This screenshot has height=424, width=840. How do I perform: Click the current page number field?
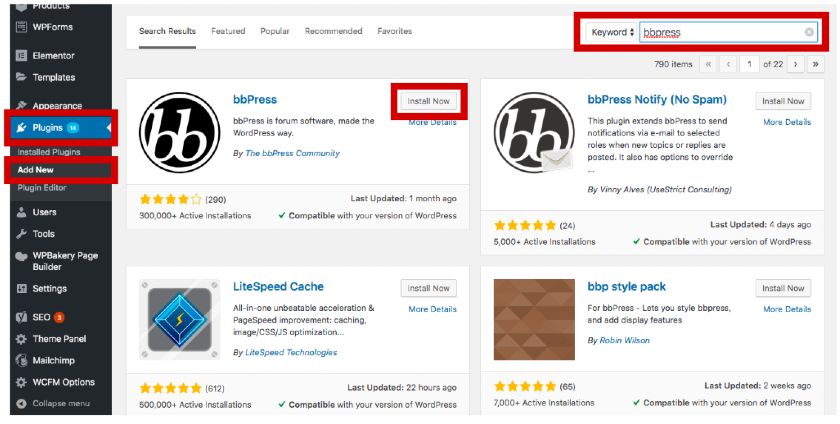pos(749,64)
